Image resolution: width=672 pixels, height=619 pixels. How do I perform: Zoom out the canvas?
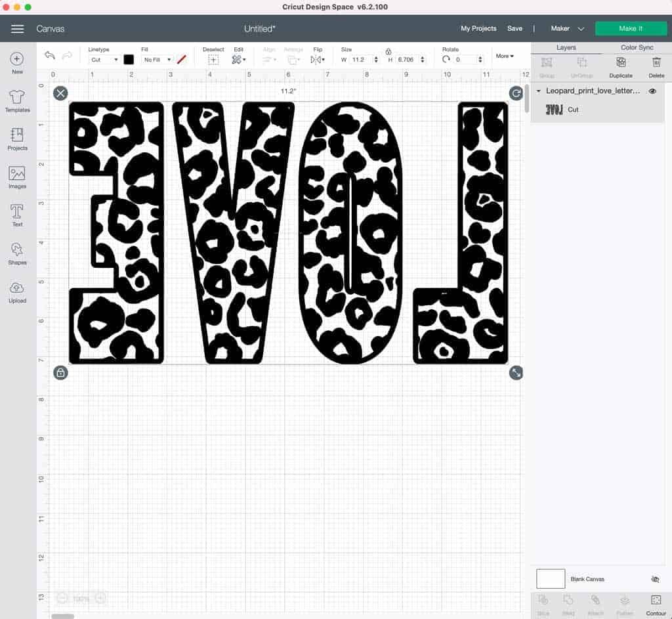pos(62,598)
